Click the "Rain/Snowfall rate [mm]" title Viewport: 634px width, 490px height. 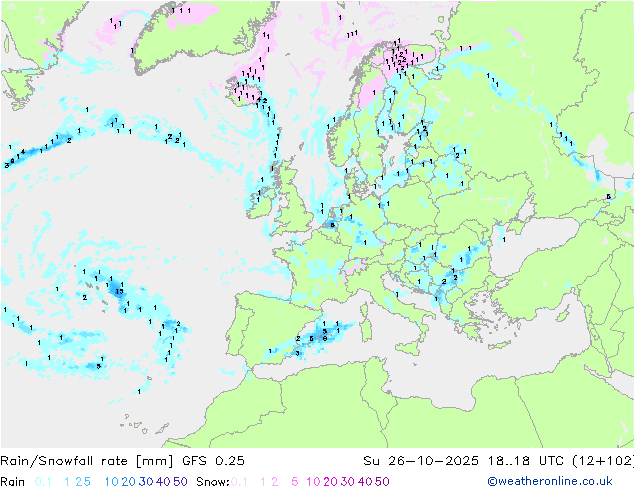87,461
